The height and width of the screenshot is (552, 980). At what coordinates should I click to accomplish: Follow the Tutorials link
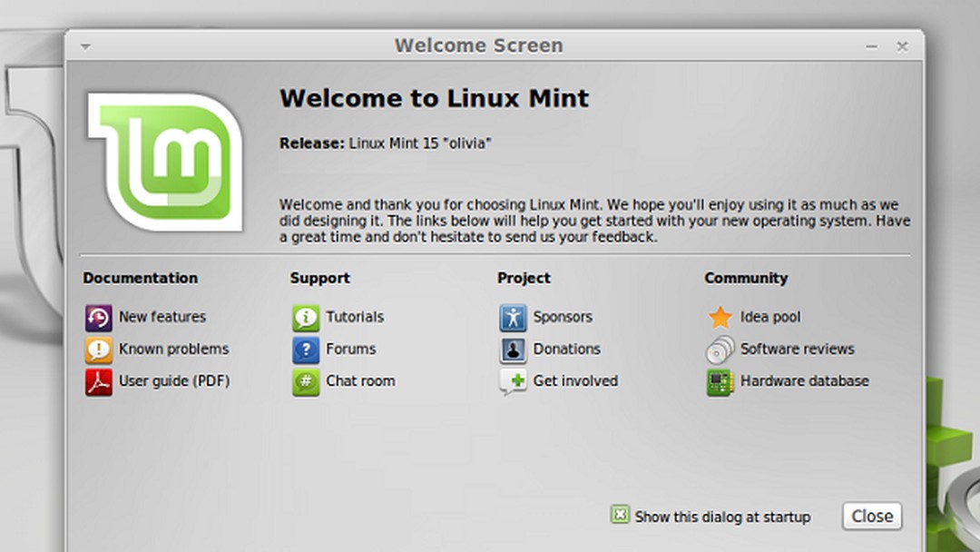pyautogui.click(x=356, y=317)
